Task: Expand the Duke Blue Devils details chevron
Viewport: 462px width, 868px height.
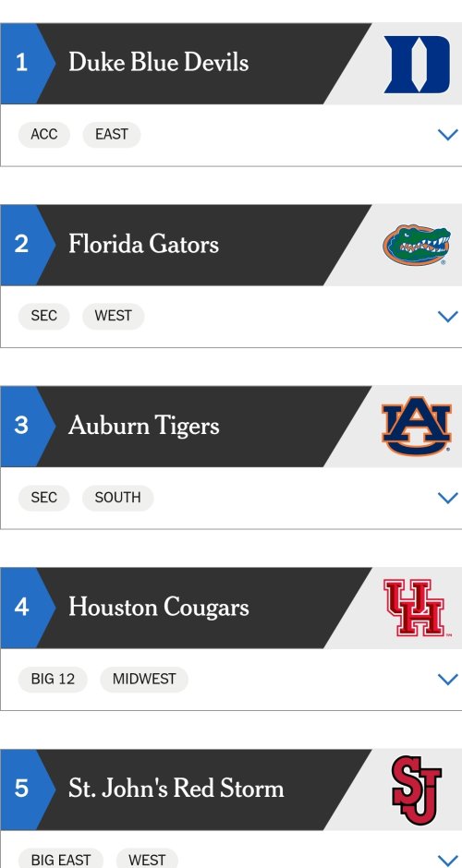Action: (x=447, y=135)
